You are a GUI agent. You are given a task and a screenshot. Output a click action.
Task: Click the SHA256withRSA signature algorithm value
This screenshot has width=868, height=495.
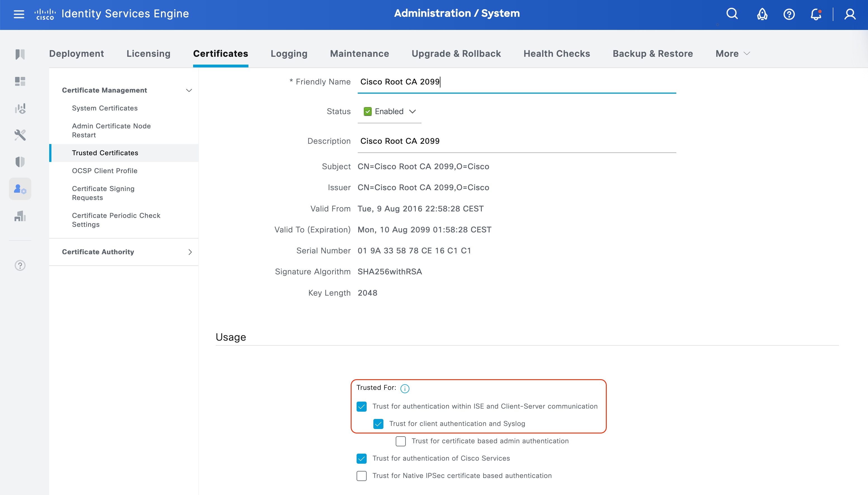coord(390,272)
